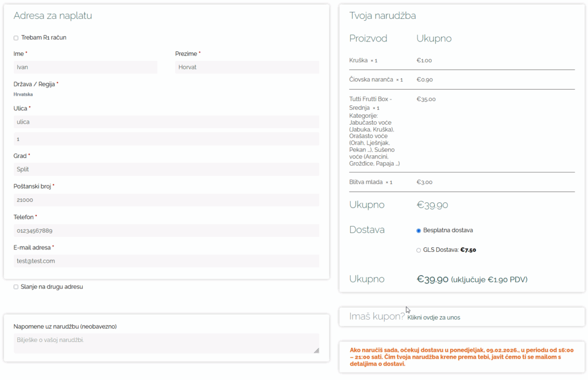588x380 pixels.
Task: Click the 'Poštanski broj' field with 21000
Action: coord(166,200)
